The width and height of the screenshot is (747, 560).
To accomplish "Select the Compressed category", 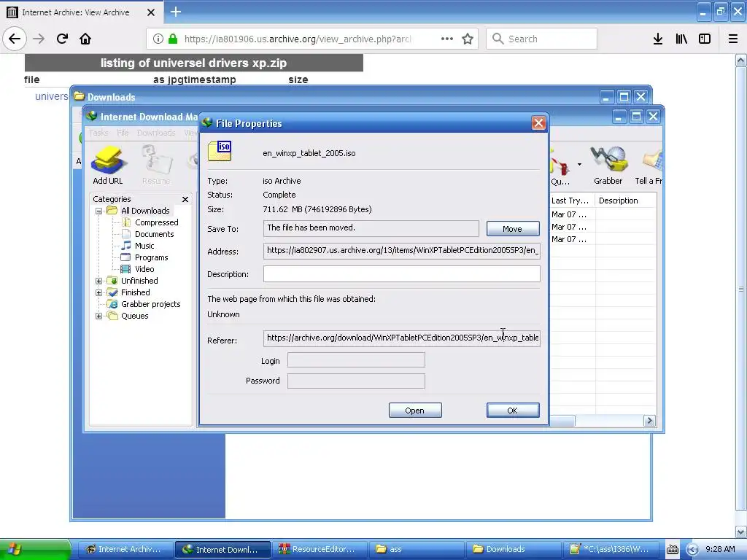I will pos(156,222).
